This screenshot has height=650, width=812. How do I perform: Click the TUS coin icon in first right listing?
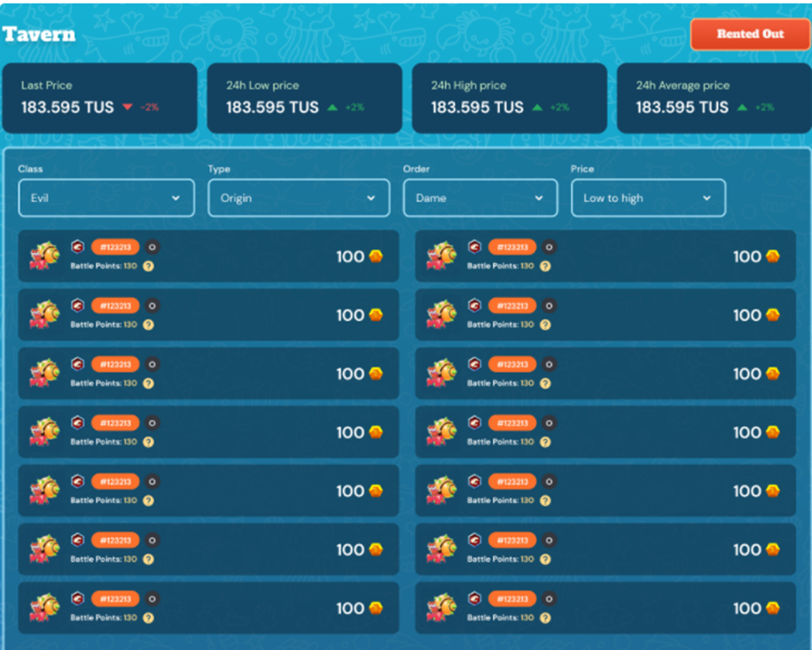[773, 256]
